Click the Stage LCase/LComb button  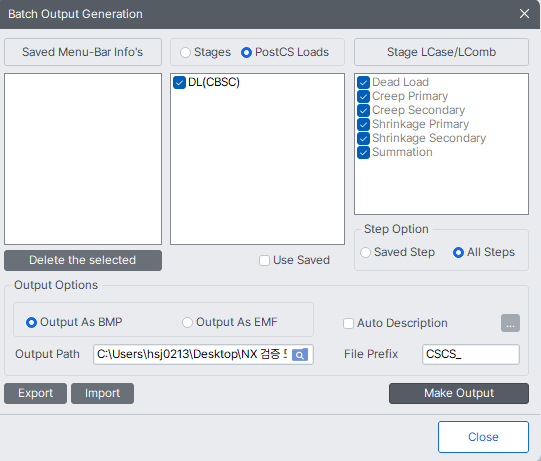click(441, 52)
